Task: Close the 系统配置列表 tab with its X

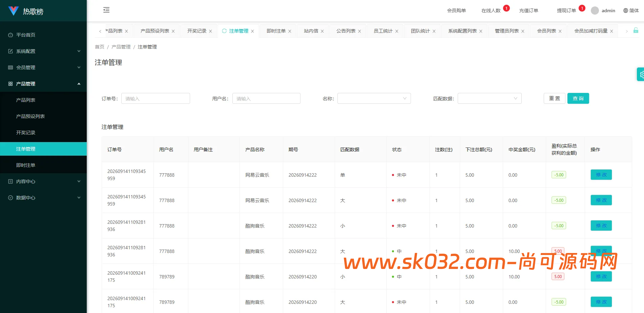Action: (481, 31)
